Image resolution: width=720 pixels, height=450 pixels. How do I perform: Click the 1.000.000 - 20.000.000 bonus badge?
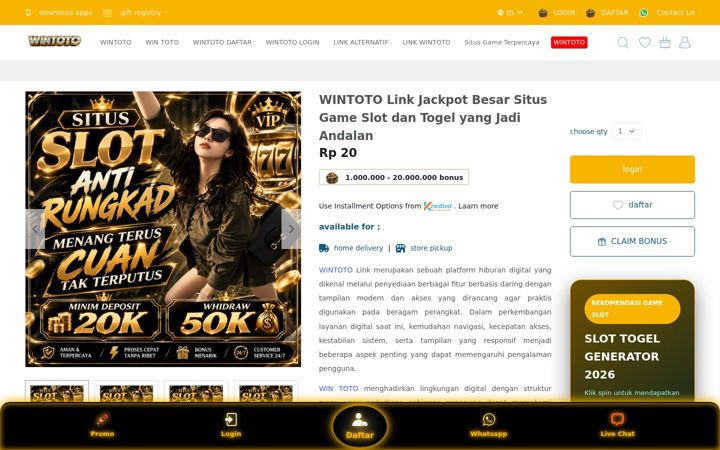(x=394, y=177)
